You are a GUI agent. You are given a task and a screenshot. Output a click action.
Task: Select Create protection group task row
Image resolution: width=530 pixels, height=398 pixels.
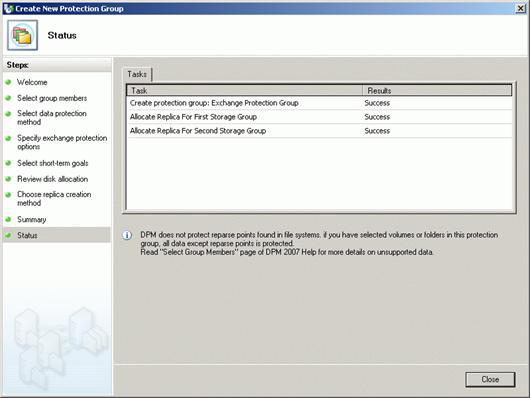pos(319,103)
